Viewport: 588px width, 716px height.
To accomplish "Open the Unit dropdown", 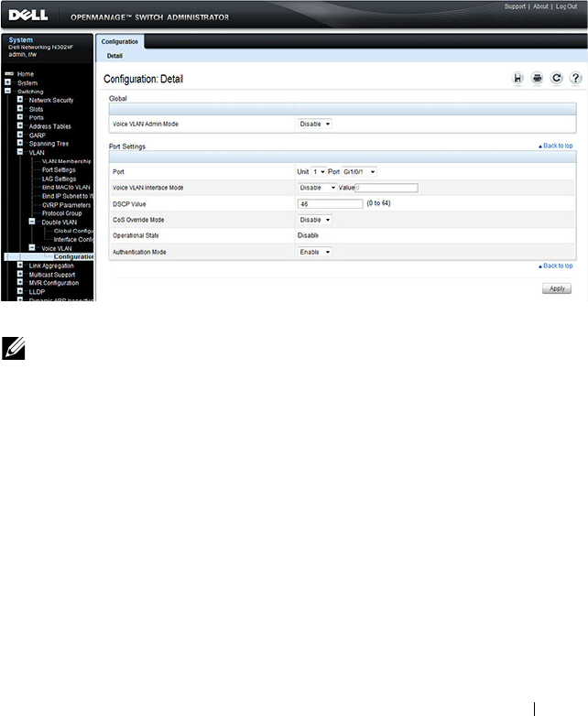I will point(319,172).
